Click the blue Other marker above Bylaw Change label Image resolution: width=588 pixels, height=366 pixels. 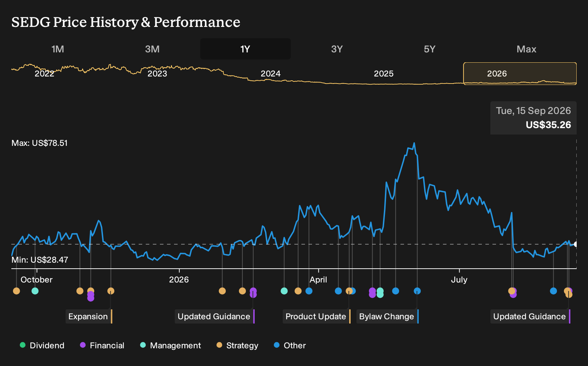(417, 291)
